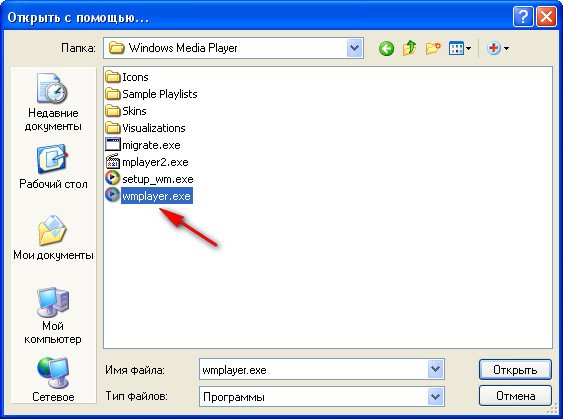Click the Отмена button
The image size is (563, 419).
[x=515, y=396]
